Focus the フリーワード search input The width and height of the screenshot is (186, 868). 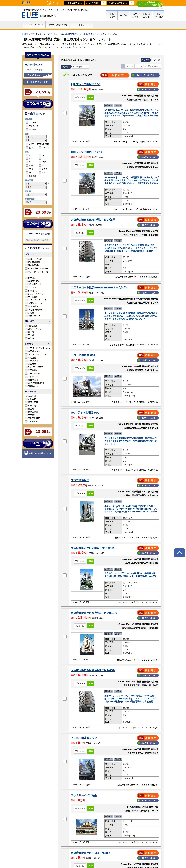coord(38,240)
